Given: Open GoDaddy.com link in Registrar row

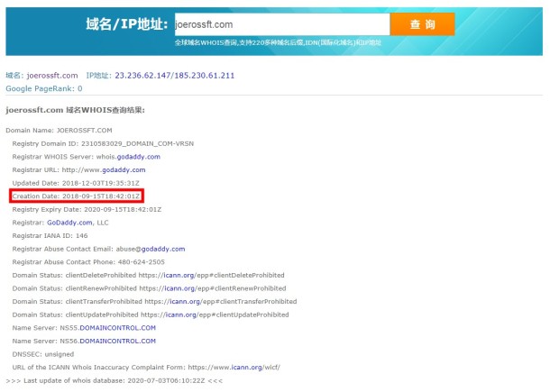Looking at the screenshot, I should coord(69,223).
